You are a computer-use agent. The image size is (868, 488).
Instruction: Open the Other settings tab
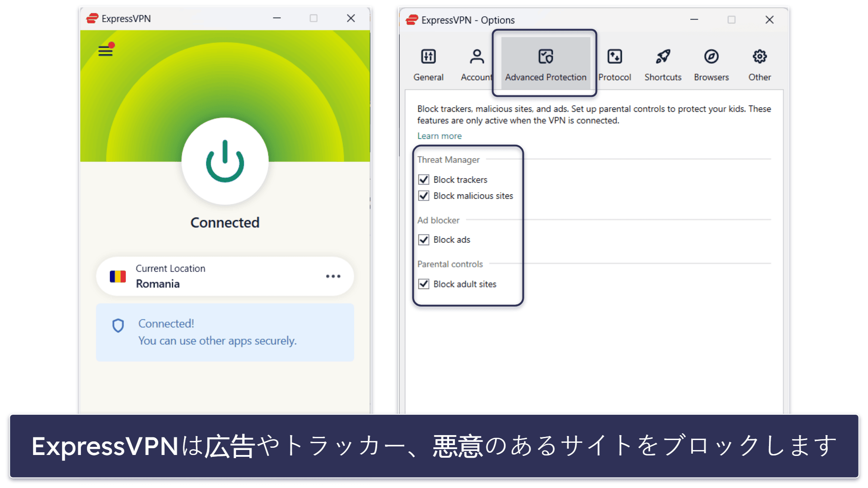(x=759, y=65)
